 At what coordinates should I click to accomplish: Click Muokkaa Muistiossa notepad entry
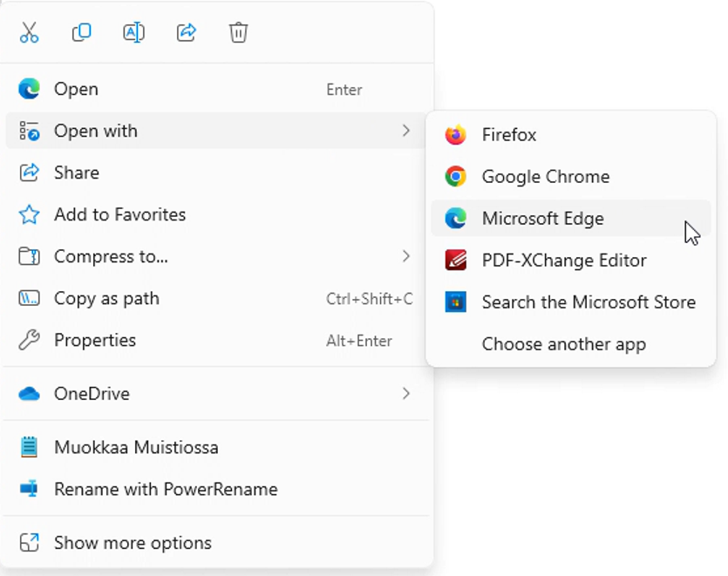pos(136,448)
